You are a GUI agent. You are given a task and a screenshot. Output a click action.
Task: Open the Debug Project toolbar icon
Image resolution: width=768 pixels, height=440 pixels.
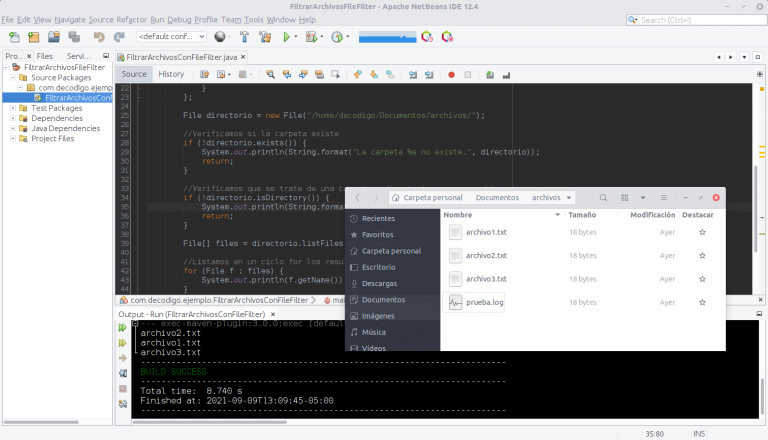click(x=312, y=37)
